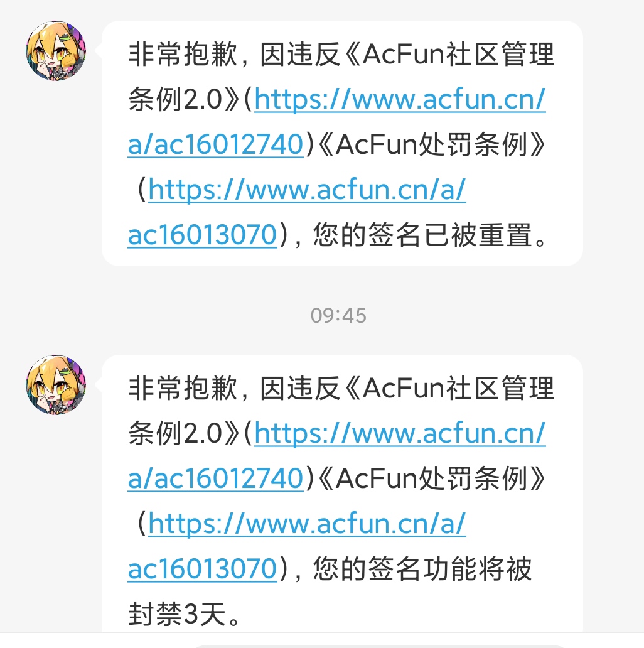Open https://www.acfun.cn/a/ link in first message
Screen dimensions: 644x648
tap(307, 190)
